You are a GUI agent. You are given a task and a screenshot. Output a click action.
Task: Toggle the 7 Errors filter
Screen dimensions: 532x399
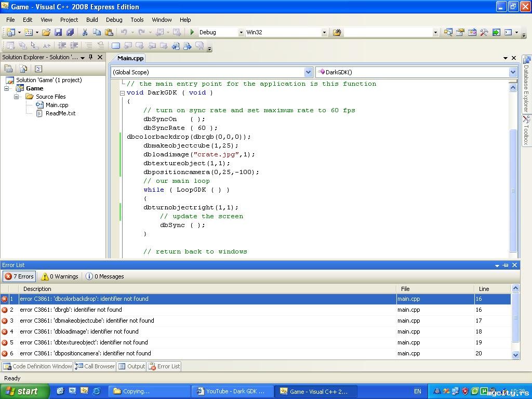click(20, 276)
